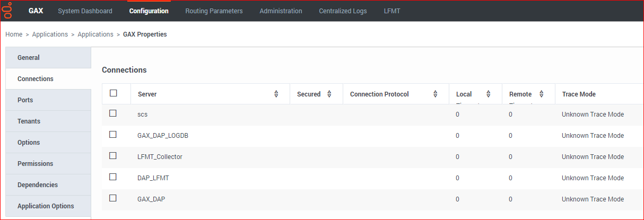Open the LFMT top navigation item
The height and width of the screenshot is (220, 644).
[x=392, y=11]
